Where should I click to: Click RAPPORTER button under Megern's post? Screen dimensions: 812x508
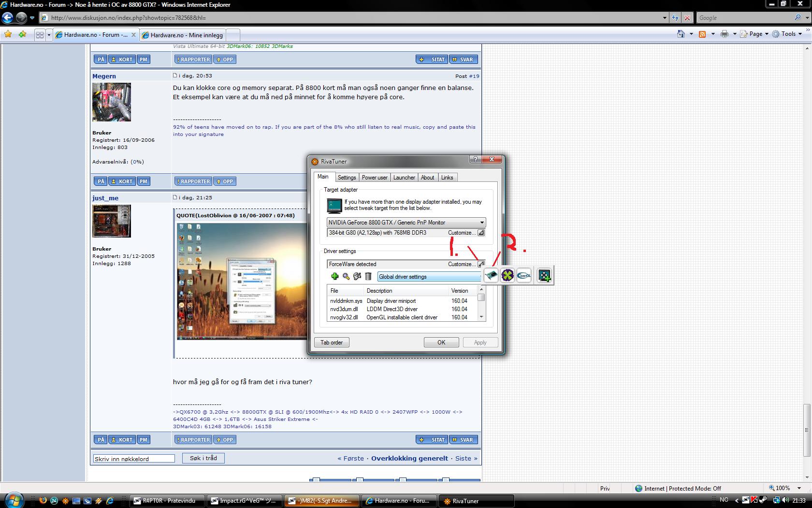pyautogui.click(x=193, y=181)
